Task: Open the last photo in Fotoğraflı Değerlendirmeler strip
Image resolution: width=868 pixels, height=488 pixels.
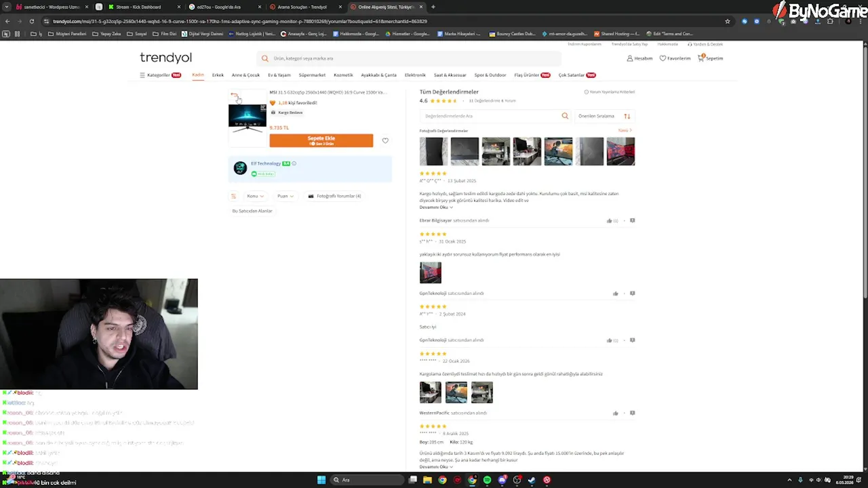Action: tap(620, 151)
